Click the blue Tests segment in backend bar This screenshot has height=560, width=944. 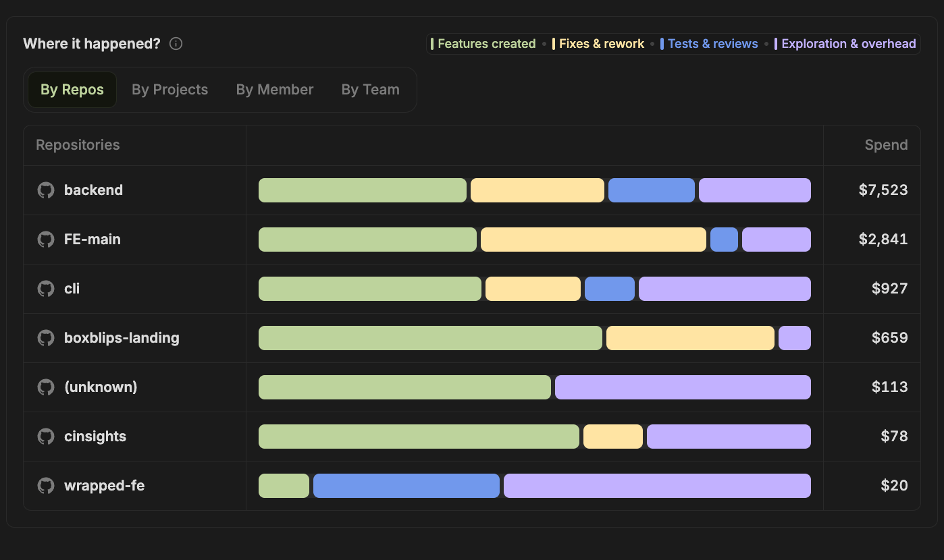(x=652, y=190)
